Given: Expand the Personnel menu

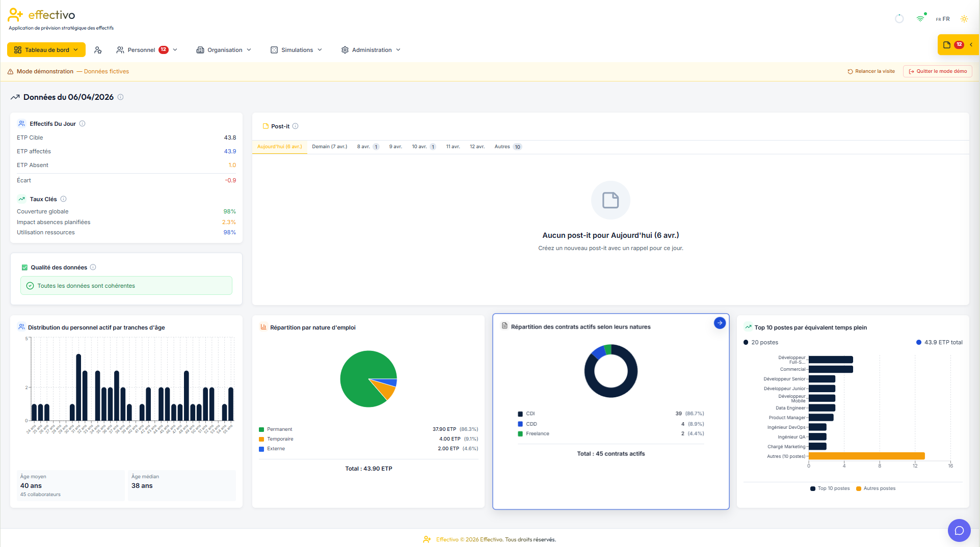Looking at the screenshot, I should tap(147, 50).
